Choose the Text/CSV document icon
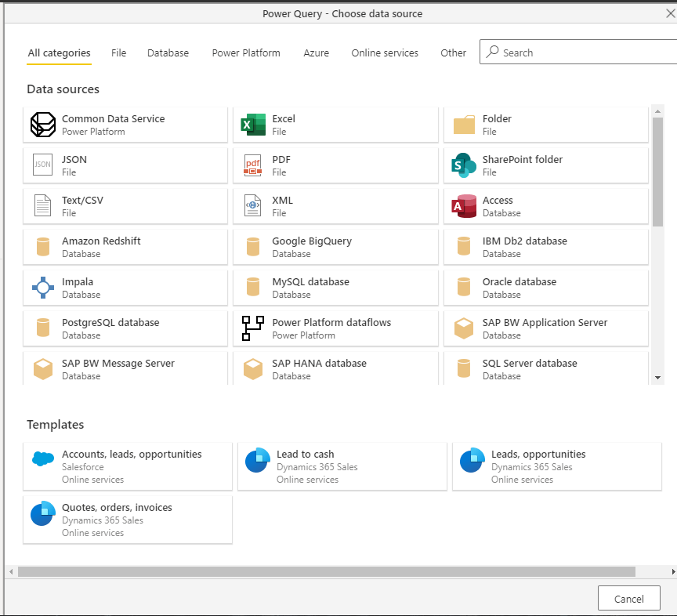 [x=43, y=205]
